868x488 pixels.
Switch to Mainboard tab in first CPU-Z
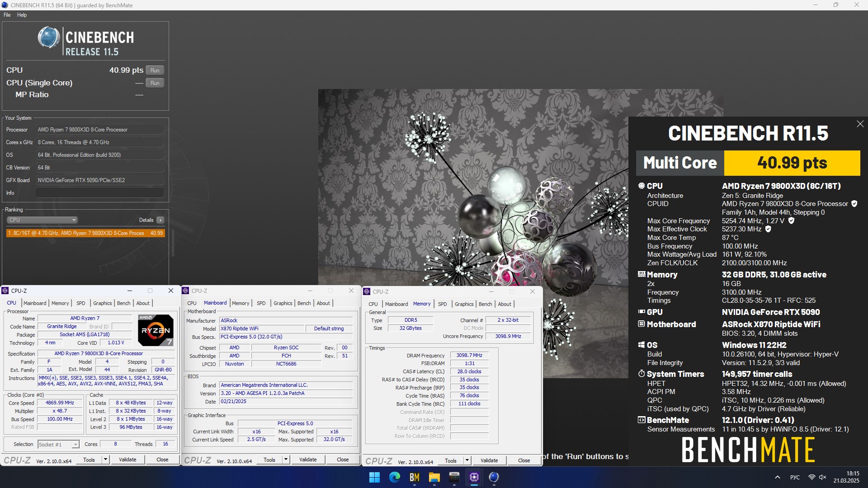coord(35,303)
